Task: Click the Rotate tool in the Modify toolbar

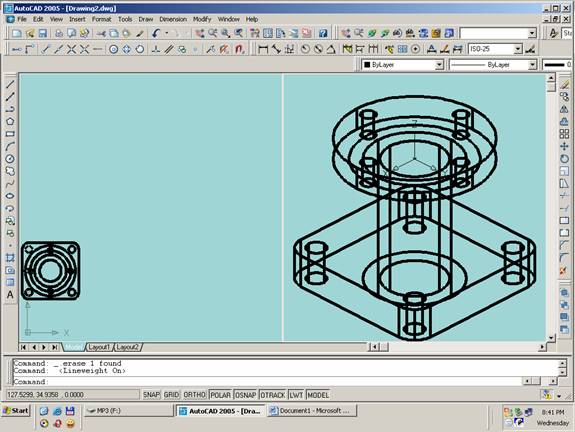Action: pyautogui.click(x=564, y=159)
